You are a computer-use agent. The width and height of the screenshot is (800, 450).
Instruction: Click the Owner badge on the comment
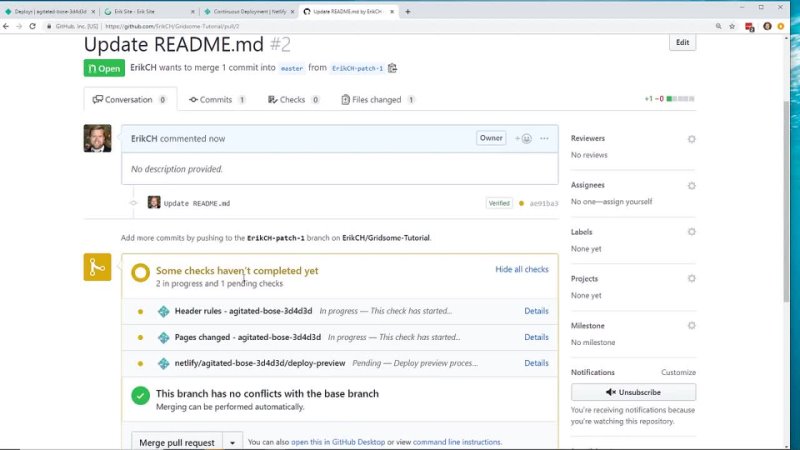click(491, 138)
